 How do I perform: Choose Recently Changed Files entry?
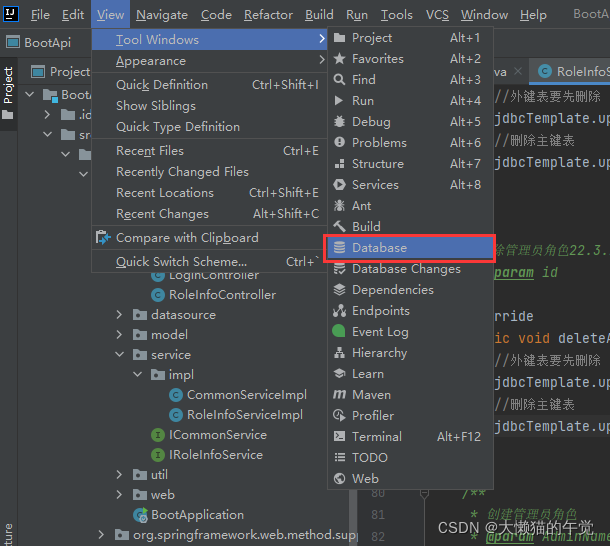click(209, 172)
